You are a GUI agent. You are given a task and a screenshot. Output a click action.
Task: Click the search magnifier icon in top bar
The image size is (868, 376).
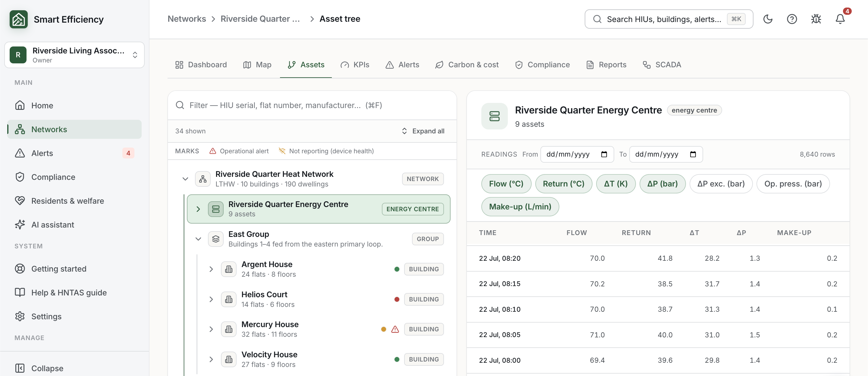click(597, 19)
